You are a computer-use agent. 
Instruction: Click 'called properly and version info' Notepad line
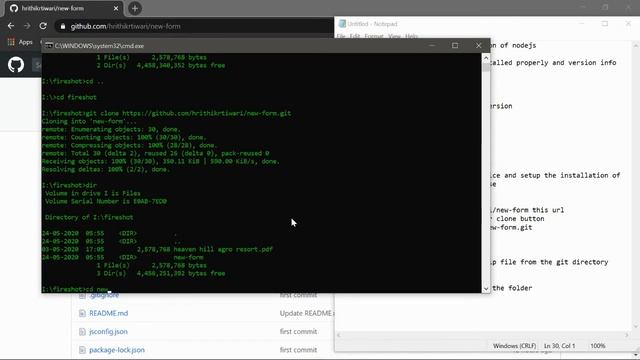(x=553, y=62)
